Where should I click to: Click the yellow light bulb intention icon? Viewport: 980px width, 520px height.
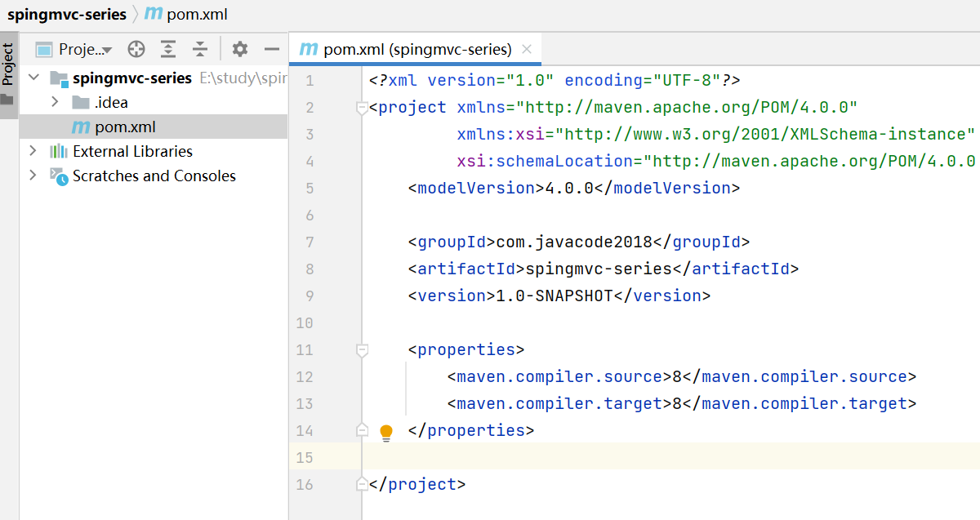[x=386, y=432]
